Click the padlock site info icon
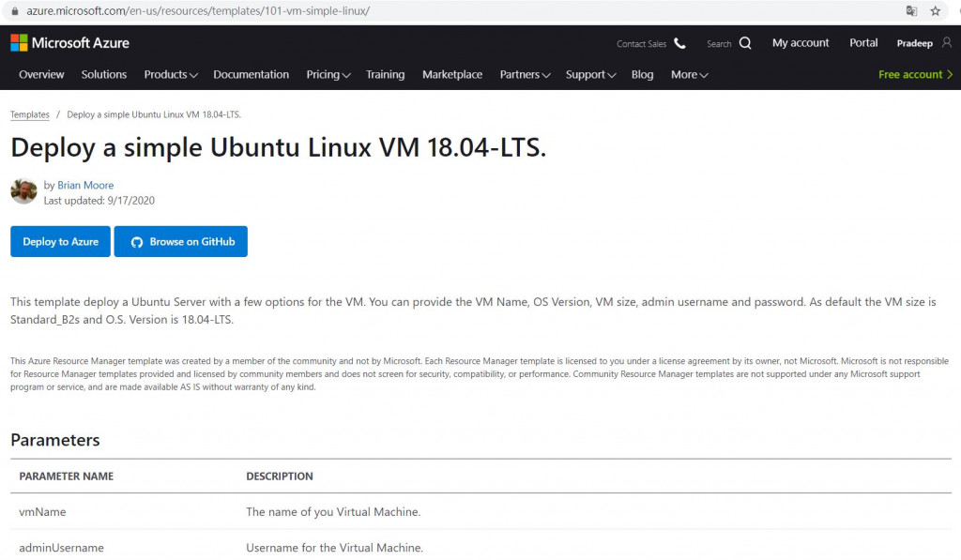The height and width of the screenshot is (560, 961). click(x=15, y=11)
